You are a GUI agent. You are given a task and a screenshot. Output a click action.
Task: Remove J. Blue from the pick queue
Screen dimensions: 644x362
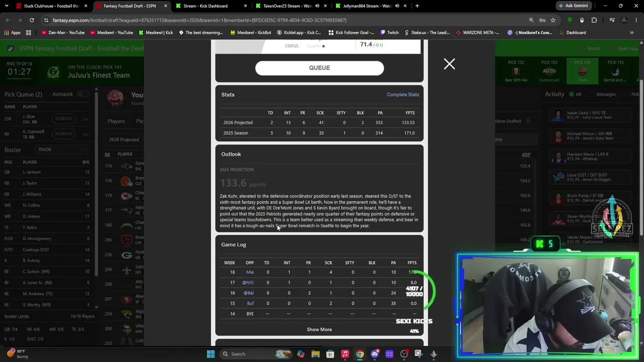click(x=63, y=119)
